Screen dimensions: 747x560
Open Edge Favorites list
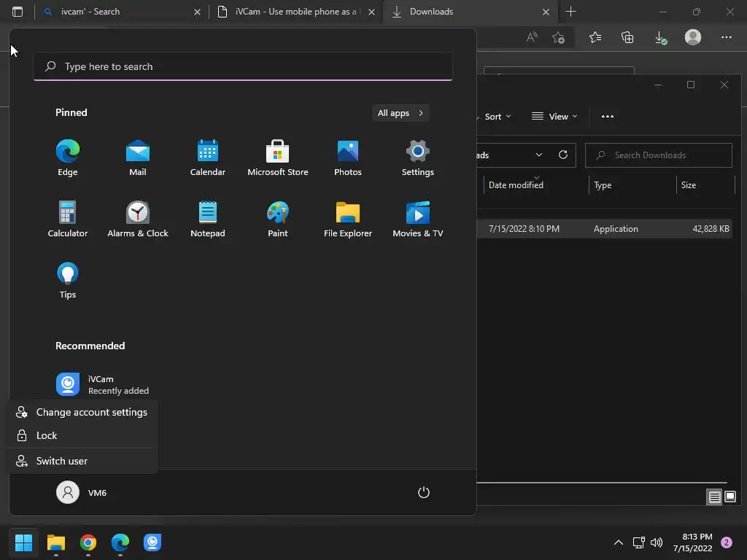(x=595, y=37)
